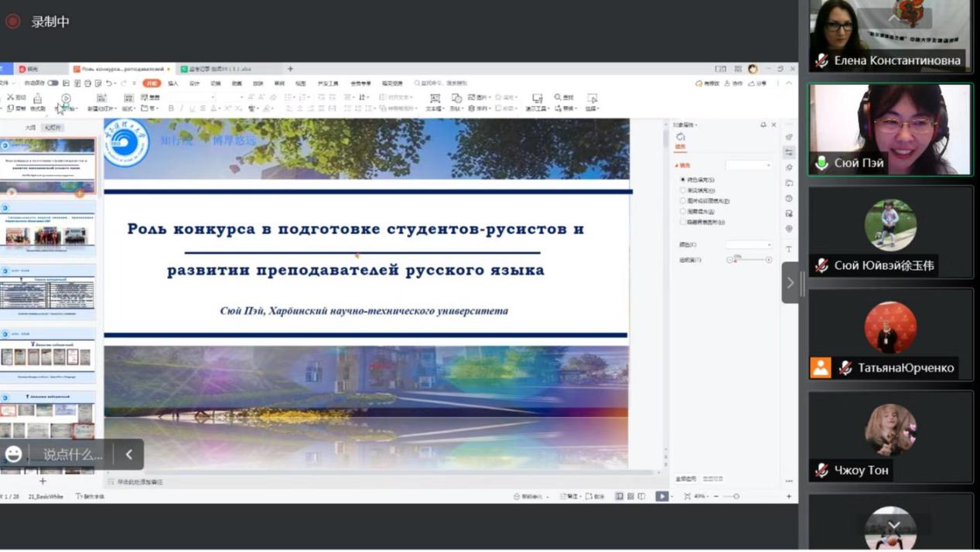Open the orange Home ribbon tab

pyautogui.click(x=152, y=83)
